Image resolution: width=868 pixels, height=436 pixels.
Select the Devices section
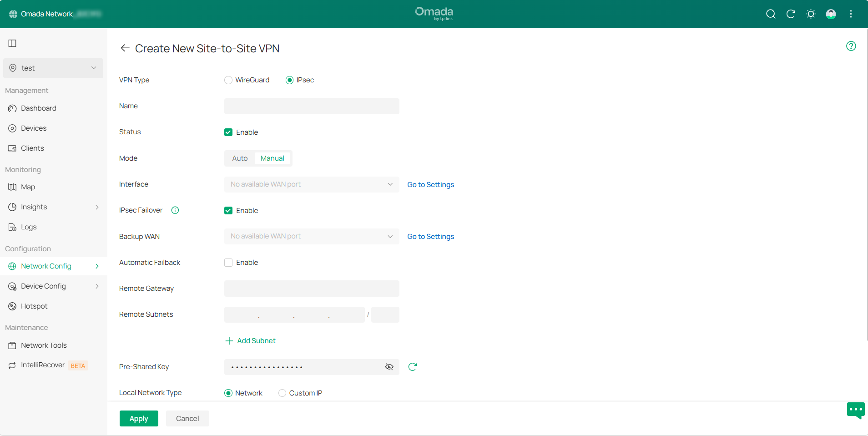point(34,128)
